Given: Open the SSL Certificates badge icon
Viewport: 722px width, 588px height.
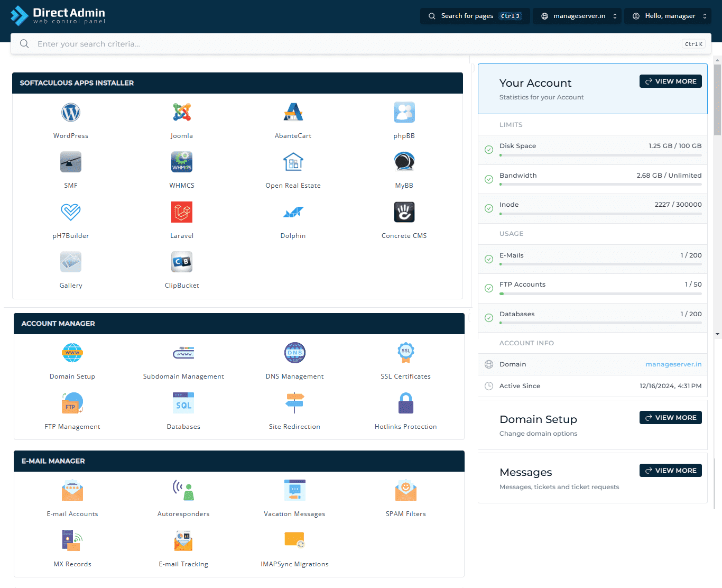Looking at the screenshot, I should [x=406, y=353].
